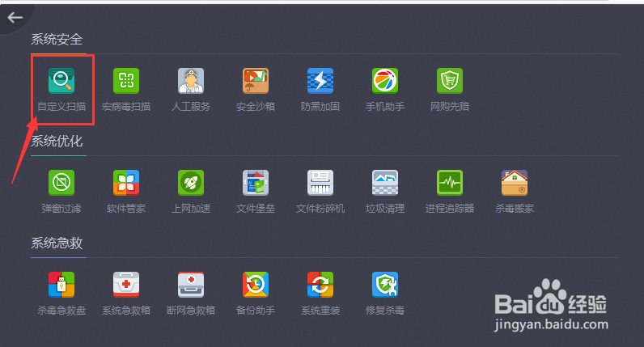
Task: Open 手机助手 phone assistant
Action: pos(385,81)
